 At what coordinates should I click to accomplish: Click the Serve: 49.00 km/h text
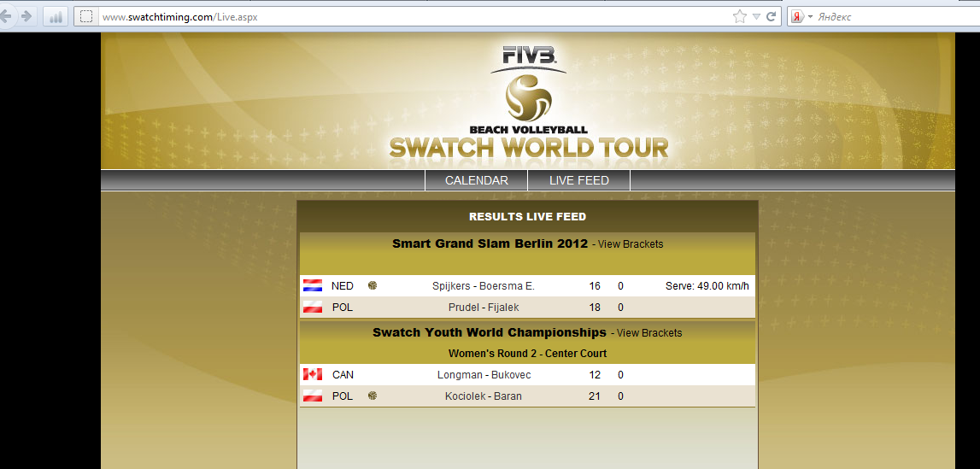(x=707, y=286)
